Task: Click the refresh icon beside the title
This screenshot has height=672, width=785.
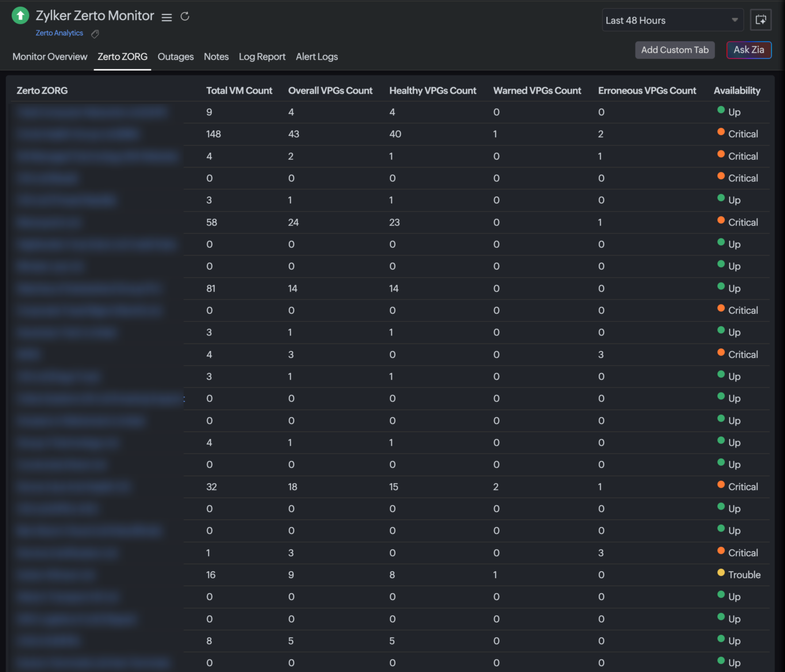Action: tap(185, 16)
